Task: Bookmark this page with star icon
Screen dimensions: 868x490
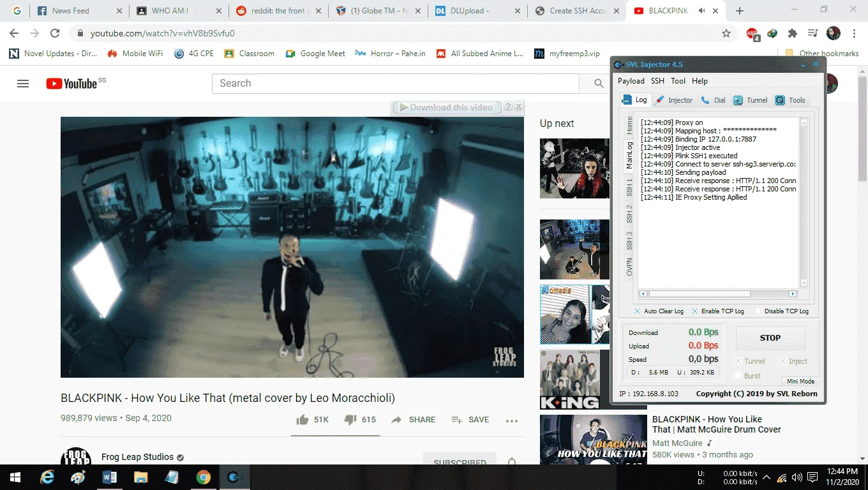Action: tap(726, 33)
